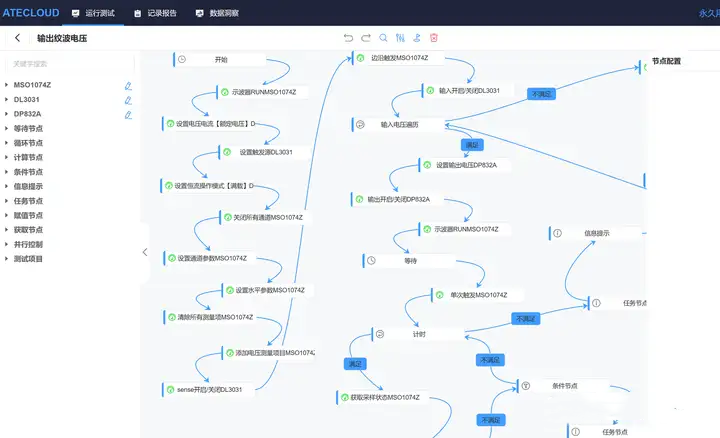
Task: Click the edit pencil next to MSO1074Z
Action: [128, 86]
